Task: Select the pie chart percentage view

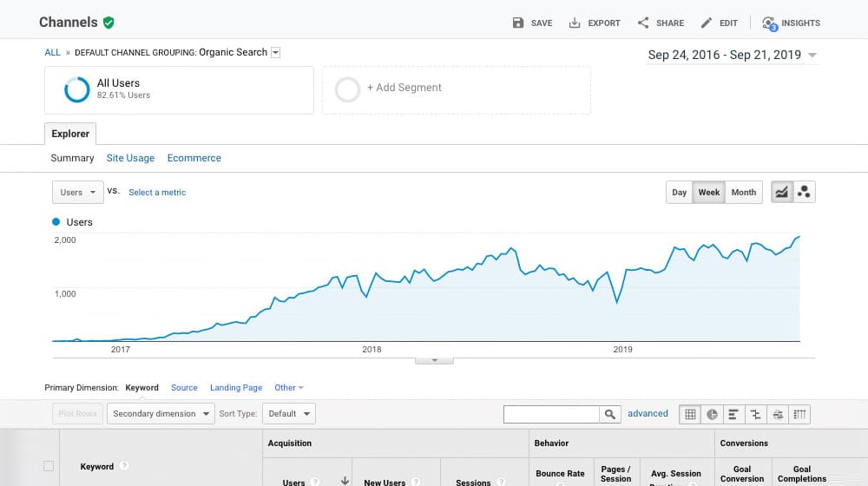Action: pos(712,414)
